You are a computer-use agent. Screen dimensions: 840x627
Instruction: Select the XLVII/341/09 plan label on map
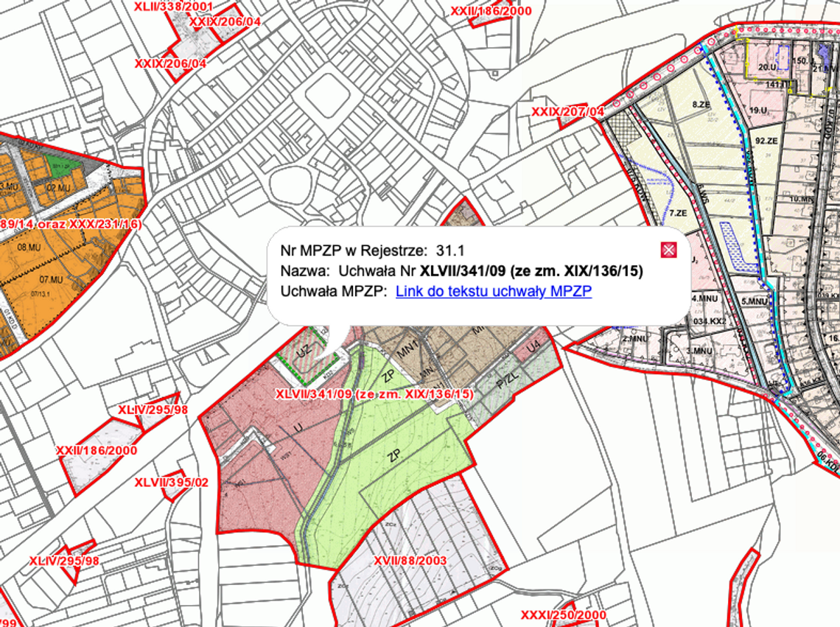point(374,394)
